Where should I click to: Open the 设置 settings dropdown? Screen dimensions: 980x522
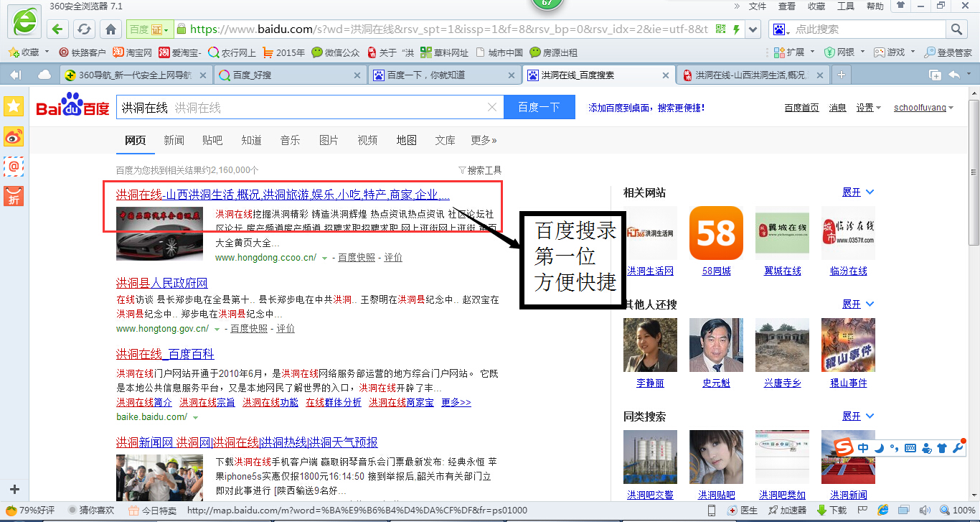click(x=869, y=108)
